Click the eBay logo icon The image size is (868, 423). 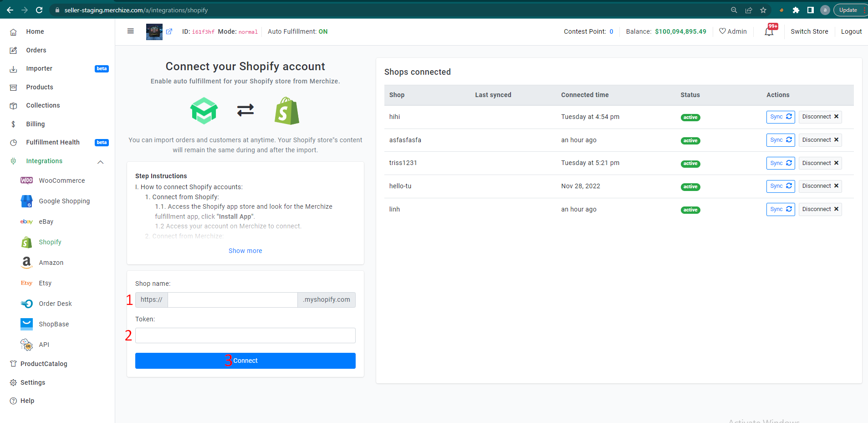tap(26, 222)
